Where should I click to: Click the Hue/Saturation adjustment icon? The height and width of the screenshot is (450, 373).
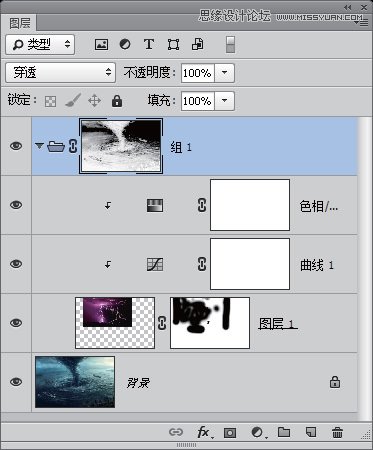[x=155, y=205]
